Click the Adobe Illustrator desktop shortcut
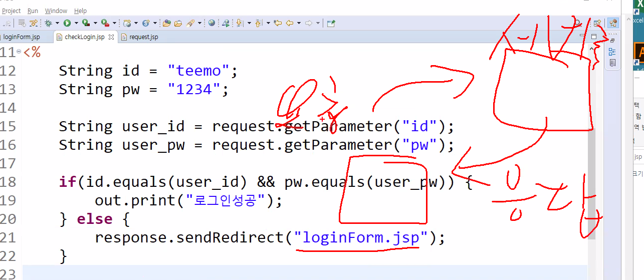Viewport: 644px width, 280px height. [x=639, y=54]
